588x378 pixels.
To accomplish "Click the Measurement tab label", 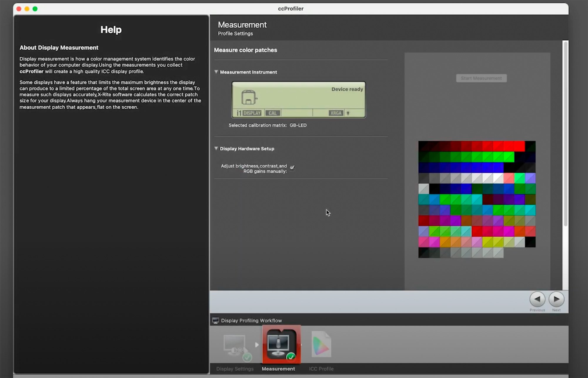I will pos(278,369).
